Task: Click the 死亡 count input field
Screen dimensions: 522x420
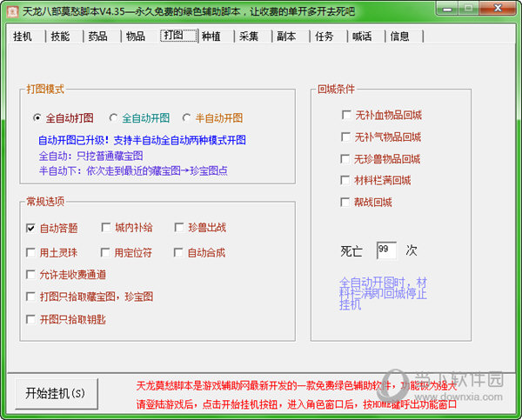Action: tap(386, 250)
